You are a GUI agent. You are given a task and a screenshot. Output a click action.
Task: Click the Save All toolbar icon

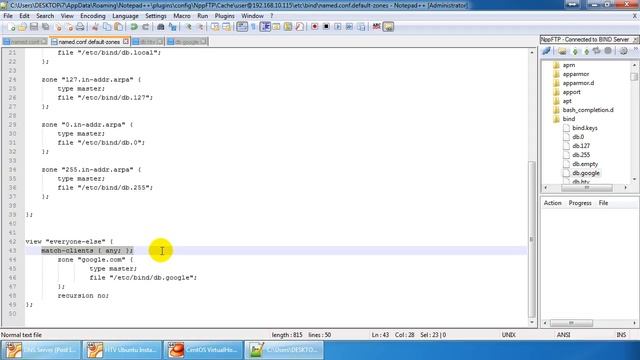(45, 27)
